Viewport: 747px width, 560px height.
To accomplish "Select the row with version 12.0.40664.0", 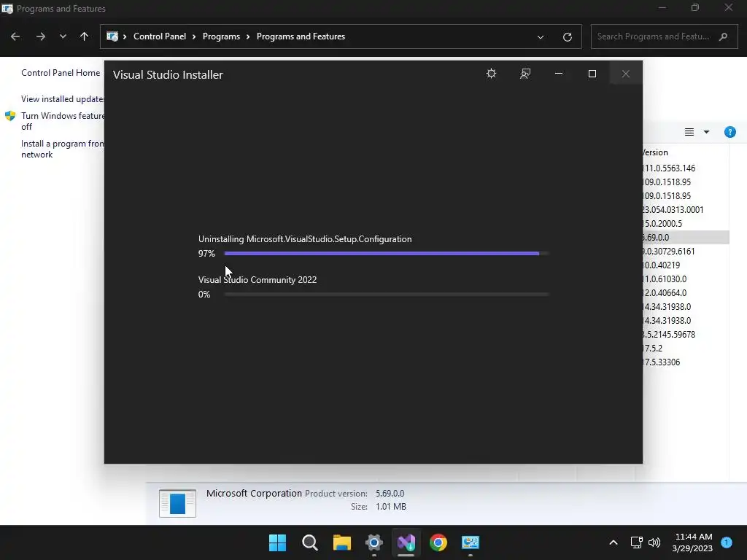I will (686, 293).
